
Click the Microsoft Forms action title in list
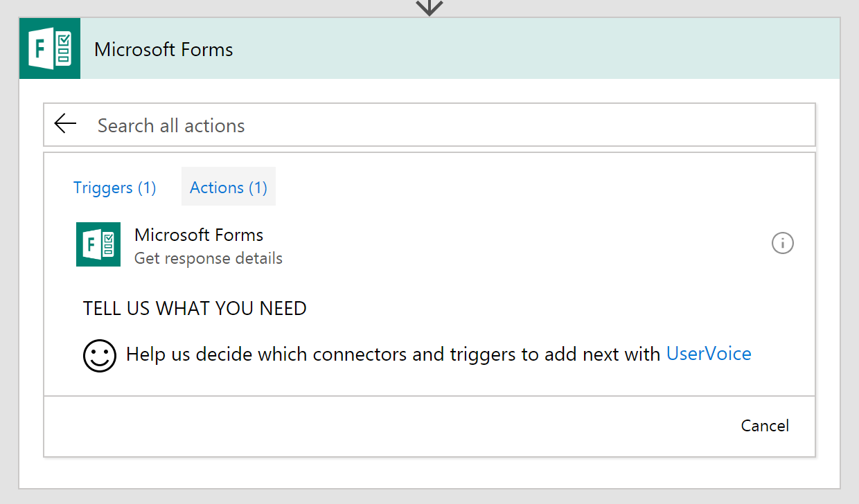click(199, 235)
